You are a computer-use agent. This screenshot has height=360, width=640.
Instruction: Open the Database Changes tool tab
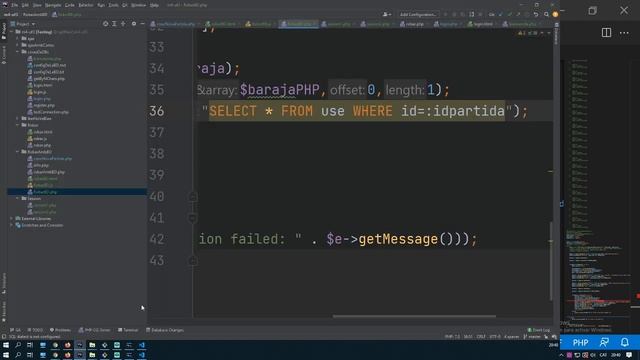point(165,330)
